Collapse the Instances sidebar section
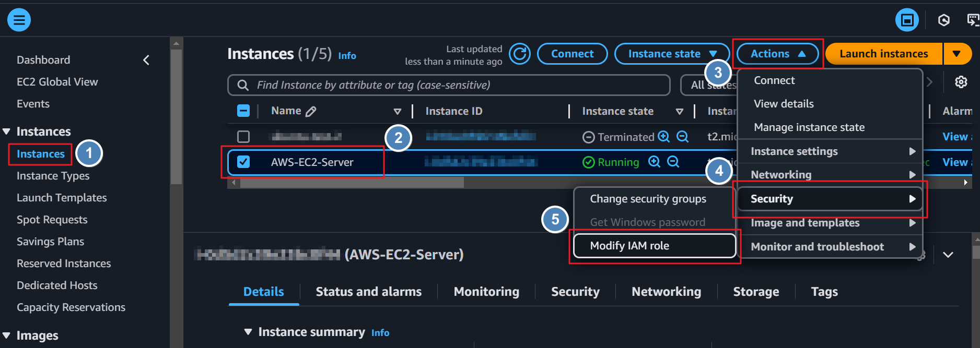The height and width of the screenshot is (348, 980). (x=7, y=131)
